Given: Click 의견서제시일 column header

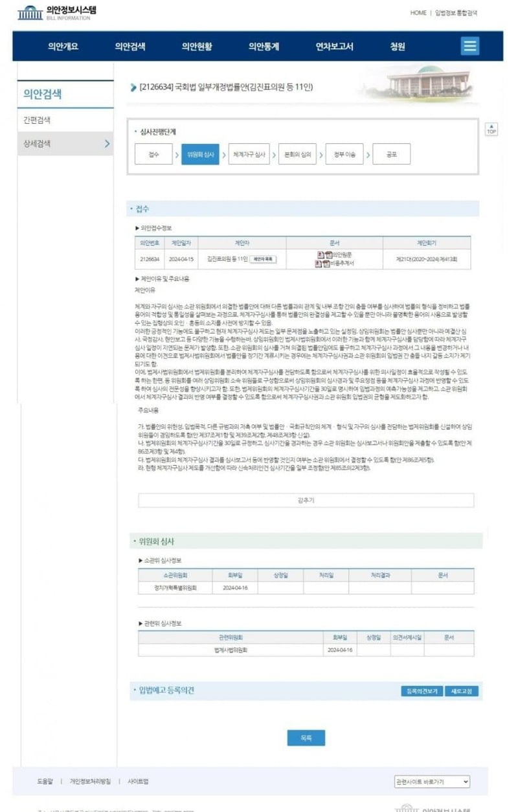Looking at the screenshot, I should [407, 637].
